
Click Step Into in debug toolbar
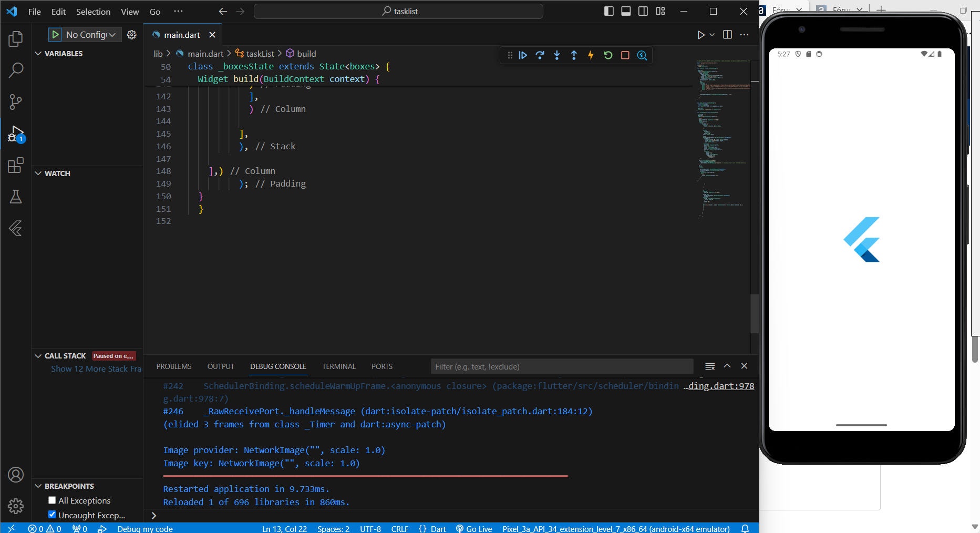(557, 55)
